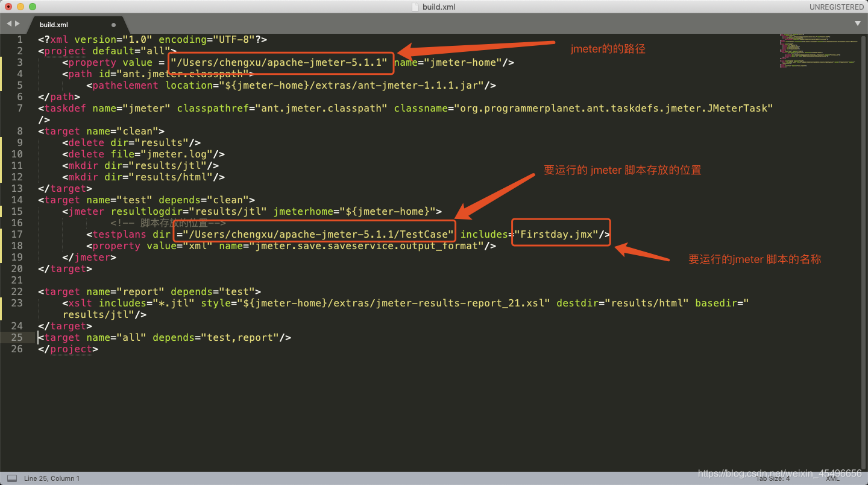The image size is (868, 485).
Task: Click target name="test" depends="clean" line
Action: [x=146, y=200]
